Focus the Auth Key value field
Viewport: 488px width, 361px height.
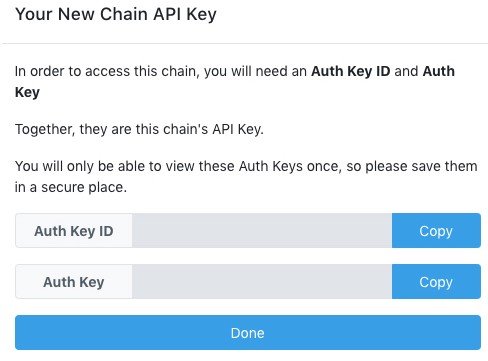click(262, 282)
